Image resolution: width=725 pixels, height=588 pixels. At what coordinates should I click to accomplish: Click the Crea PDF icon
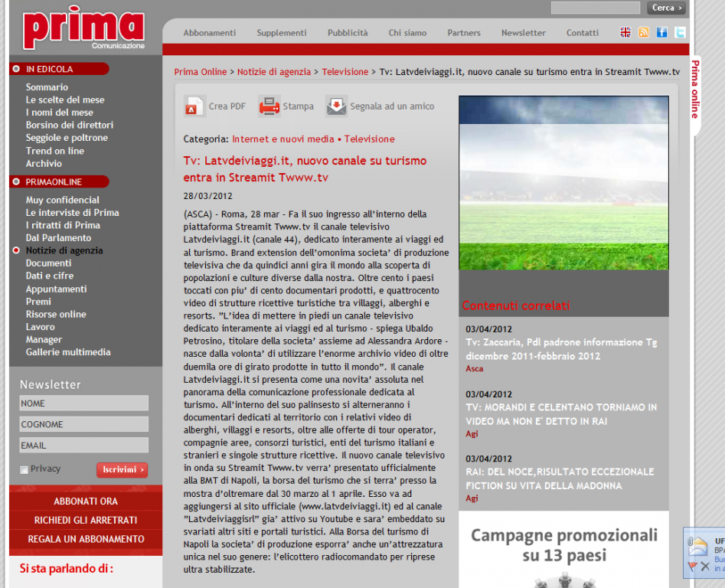(x=194, y=106)
